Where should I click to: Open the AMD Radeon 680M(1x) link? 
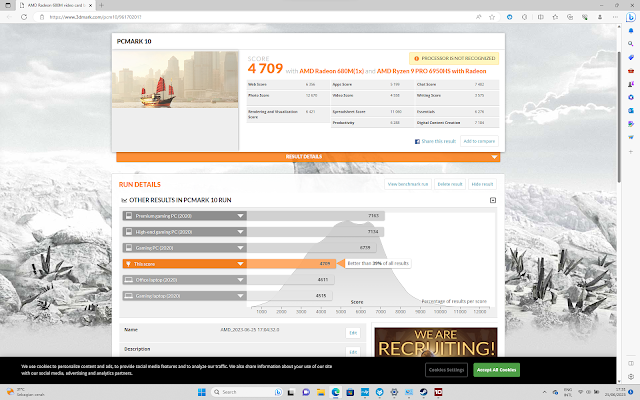[x=331, y=71]
